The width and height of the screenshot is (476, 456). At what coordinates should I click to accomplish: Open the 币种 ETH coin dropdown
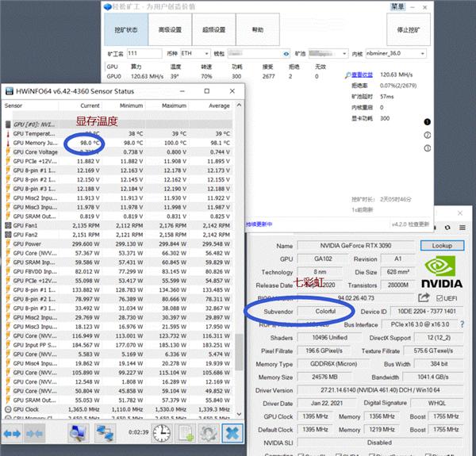pos(195,53)
